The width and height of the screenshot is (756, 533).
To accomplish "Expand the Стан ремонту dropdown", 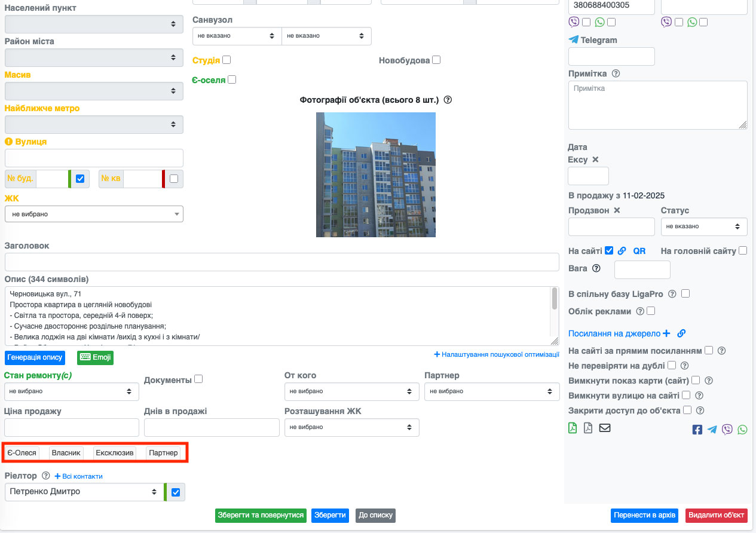I will [71, 391].
